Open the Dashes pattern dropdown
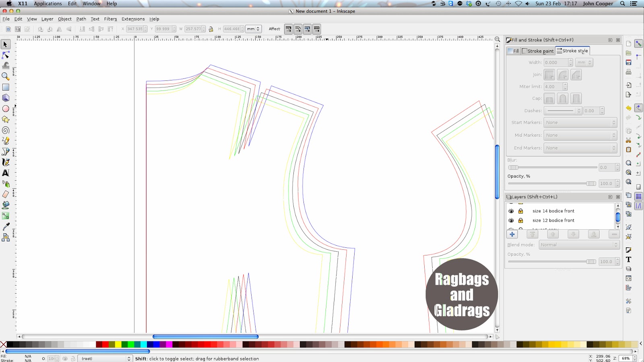 click(x=563, y=111)
